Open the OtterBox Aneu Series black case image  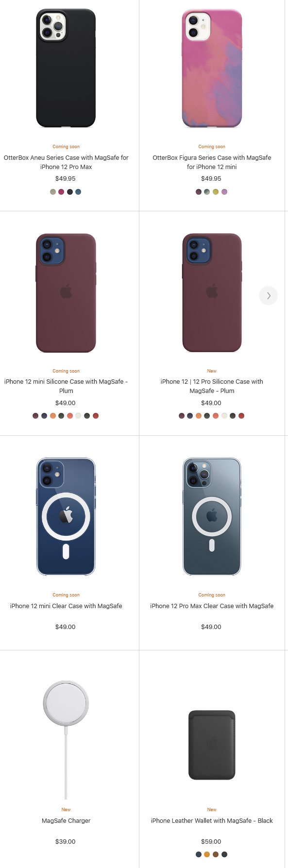(66, 68)
